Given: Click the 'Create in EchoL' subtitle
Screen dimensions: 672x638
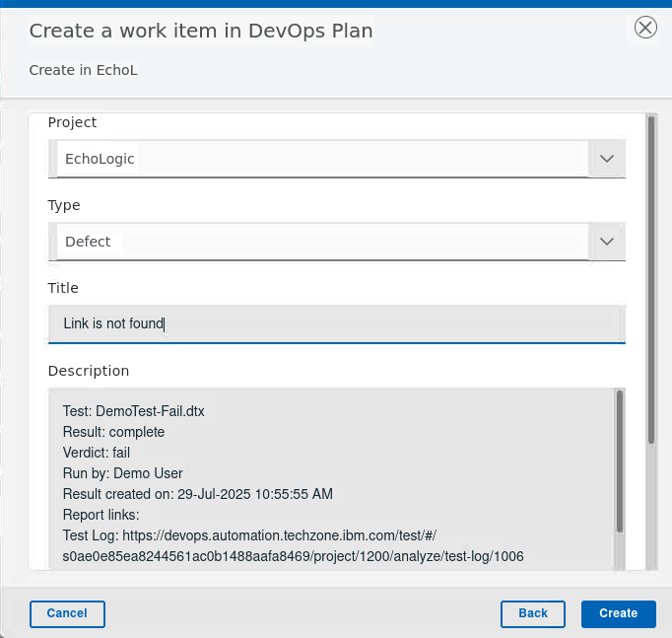Looking at the screenshot, I should pyautogui.click(x=83, y=70).
